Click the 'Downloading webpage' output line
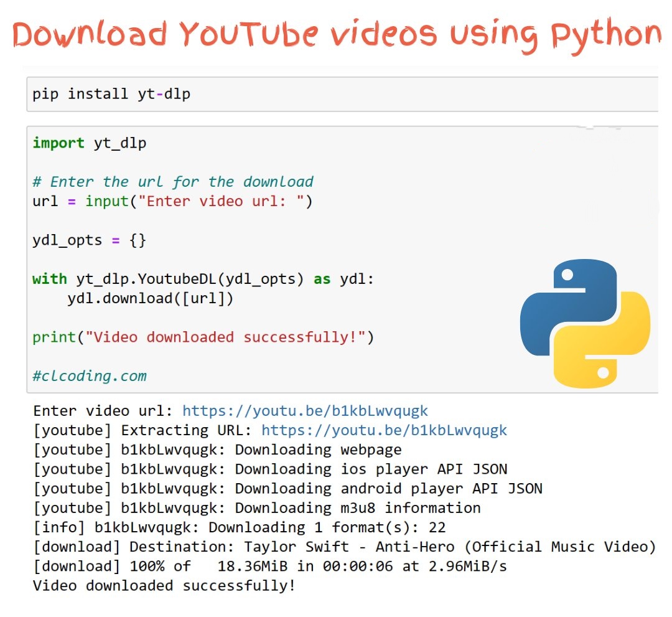This screenshot has width=672, height=617. coord(217,450)
